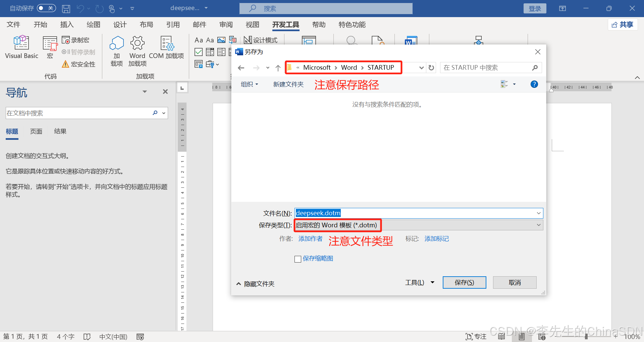Go up one folder level in dialog
The height and width of the screenshot is (342, 644).
(x=278, y=68)
